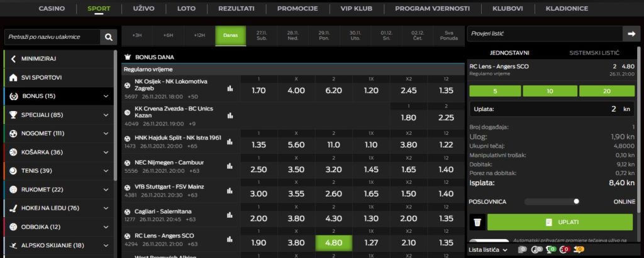Click the search magnifier icon
644x258 pixels.
[x=109, y=37]
